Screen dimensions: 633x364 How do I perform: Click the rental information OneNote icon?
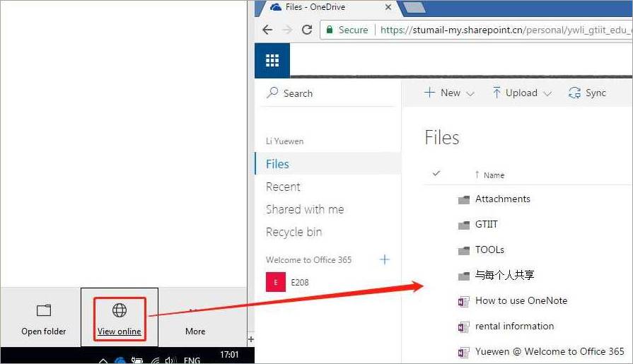463,327
